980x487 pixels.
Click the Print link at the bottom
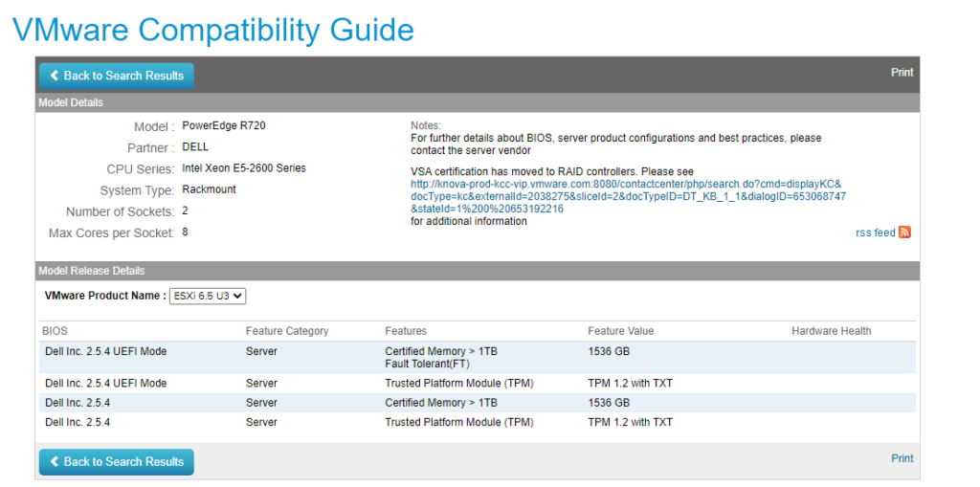pos(902,458)
